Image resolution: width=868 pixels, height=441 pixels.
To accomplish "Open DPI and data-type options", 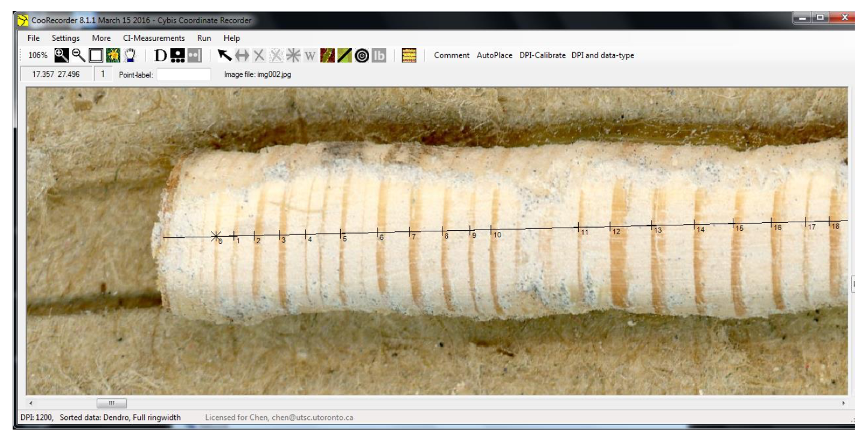I will pyautogui.click(x=602, y=55).
